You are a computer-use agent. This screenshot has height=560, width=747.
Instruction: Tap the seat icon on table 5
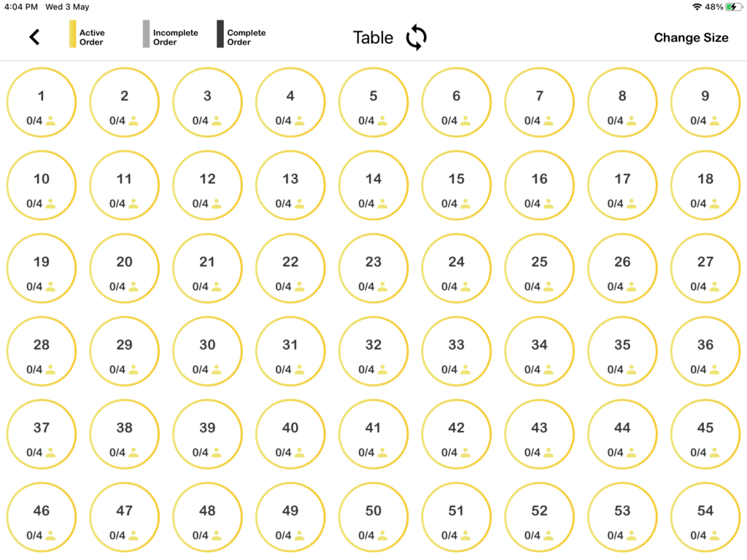(x=382, y=121)
